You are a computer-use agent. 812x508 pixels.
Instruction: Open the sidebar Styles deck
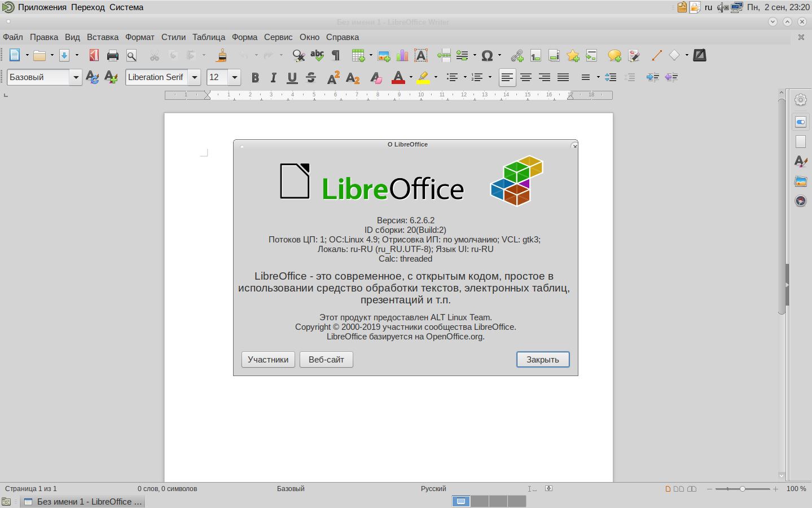[801, 161]
